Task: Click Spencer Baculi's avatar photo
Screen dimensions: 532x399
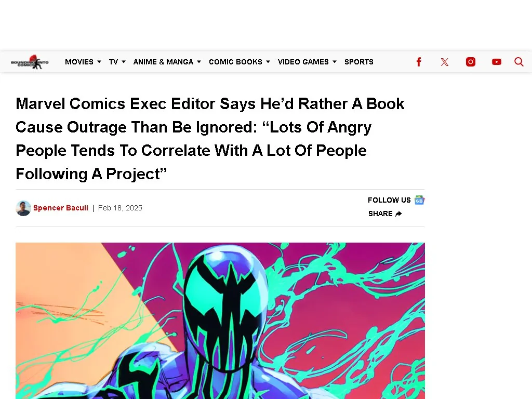Action: pyautogui.click(x=23, y=208)
